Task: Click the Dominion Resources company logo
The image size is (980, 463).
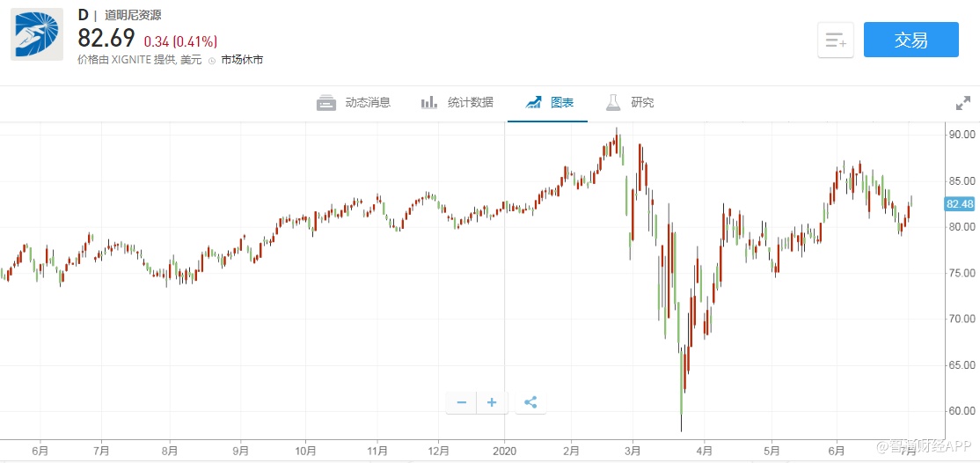Action: (37, 34)
